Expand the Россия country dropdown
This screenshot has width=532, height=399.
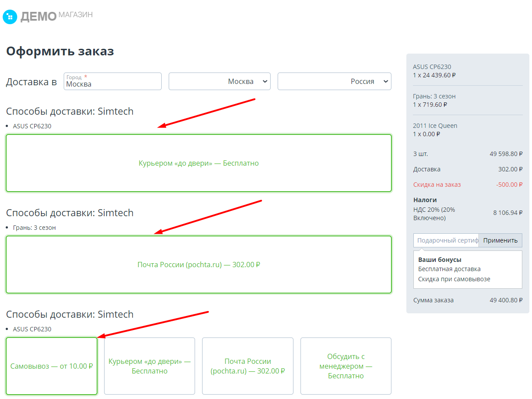point(334,81)
